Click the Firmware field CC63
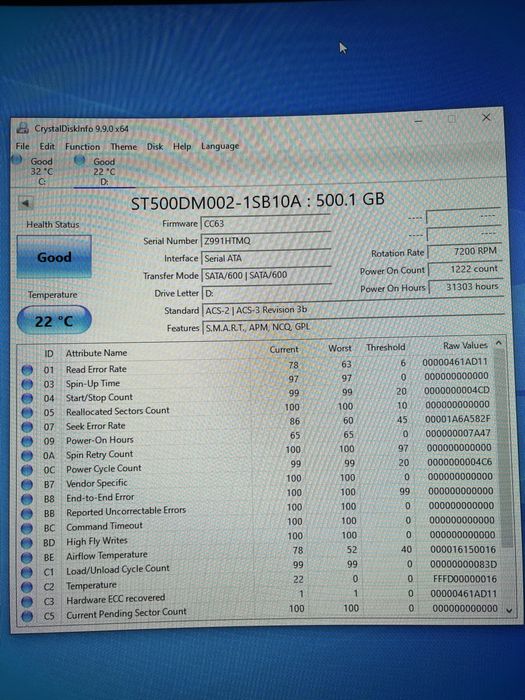525x700 pixels. 267,224
